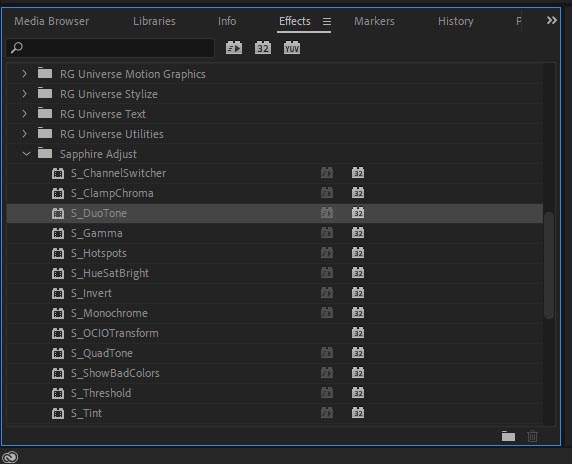Click S_Threshold effect icon
The image size is (572, 464).
(58, 393)
